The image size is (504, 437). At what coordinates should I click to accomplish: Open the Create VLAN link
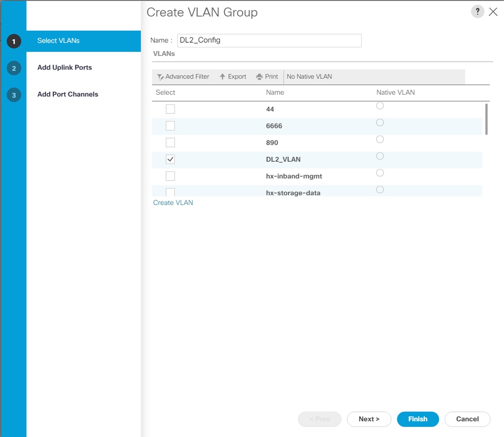(173, 203)
